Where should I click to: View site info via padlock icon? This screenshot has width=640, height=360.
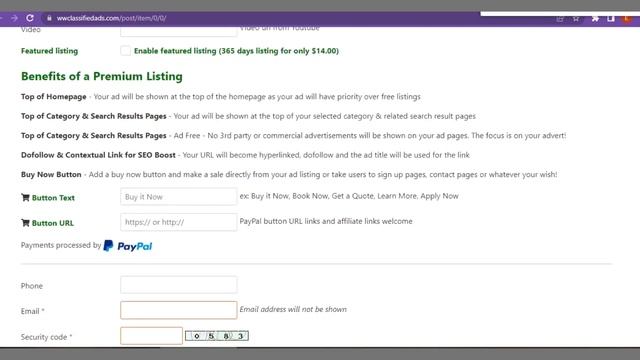49,18
